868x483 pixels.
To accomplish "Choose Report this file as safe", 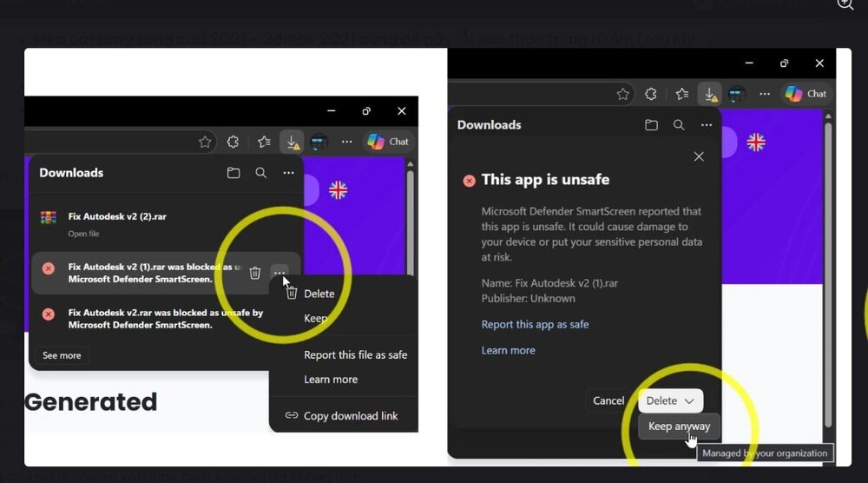I will tap(355, 355).
